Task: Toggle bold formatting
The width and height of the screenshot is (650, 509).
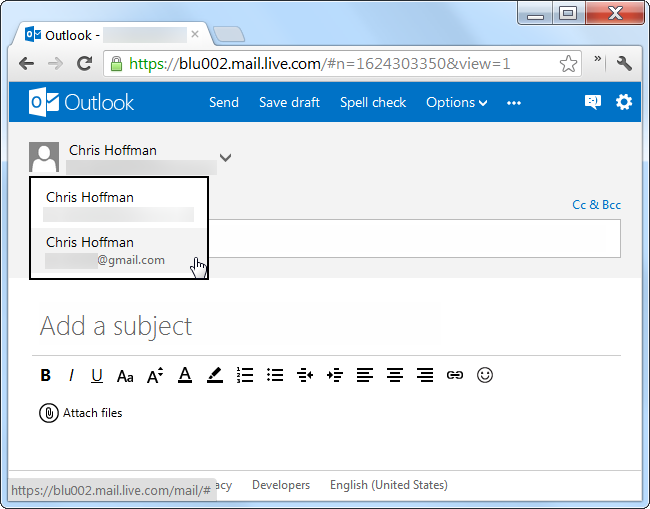Action: point(45,376)
